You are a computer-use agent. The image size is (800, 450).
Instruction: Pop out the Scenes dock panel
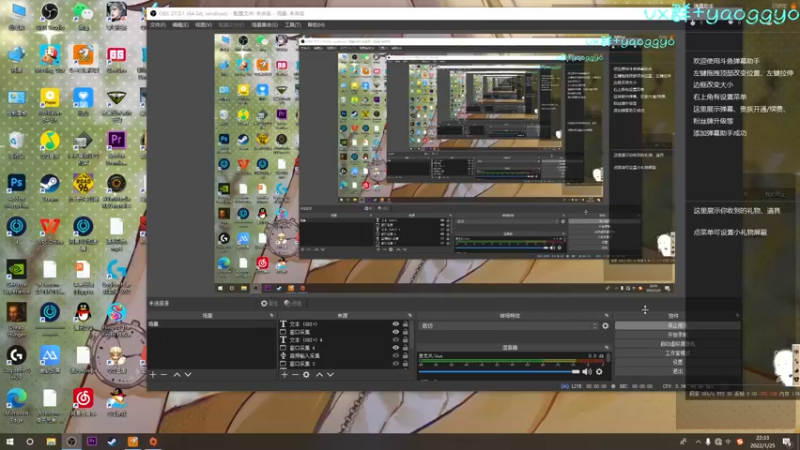pos(271,315)
